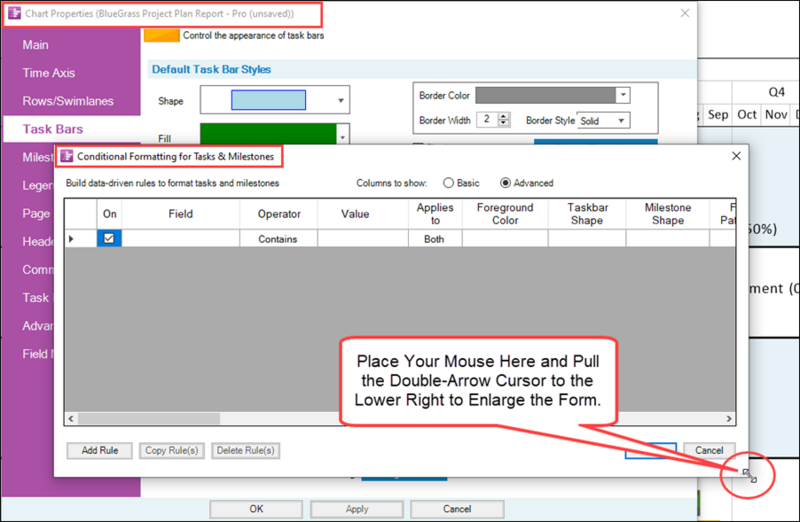Select the rule row via its arrow header
This screenshot has height=522, width=800.
click(x=81, y=239)
